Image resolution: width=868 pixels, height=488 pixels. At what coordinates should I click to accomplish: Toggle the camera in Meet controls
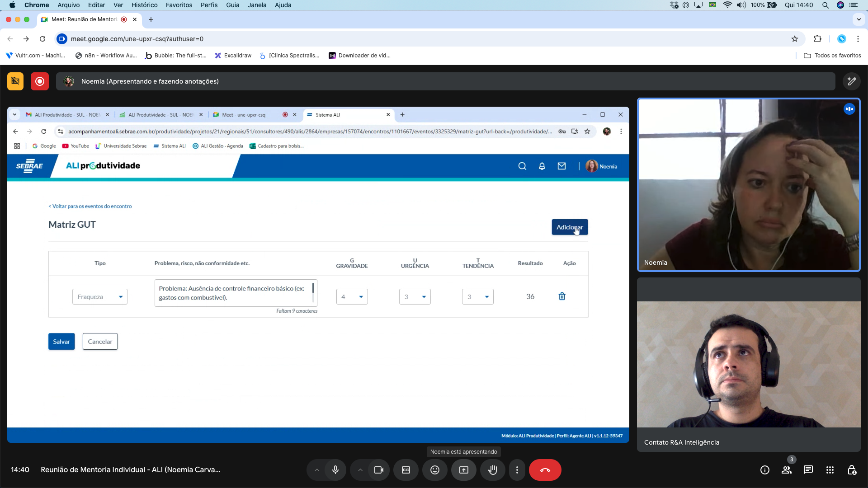pos(379,470)
